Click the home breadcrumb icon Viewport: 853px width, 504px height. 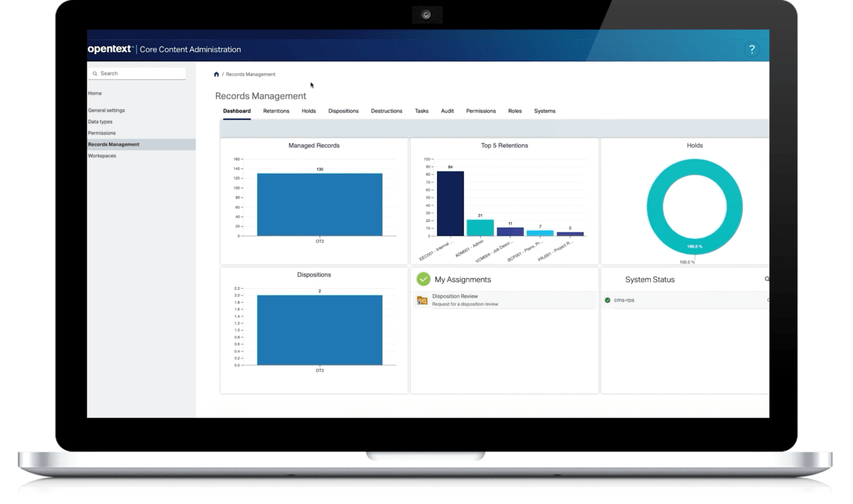(217, 74)
